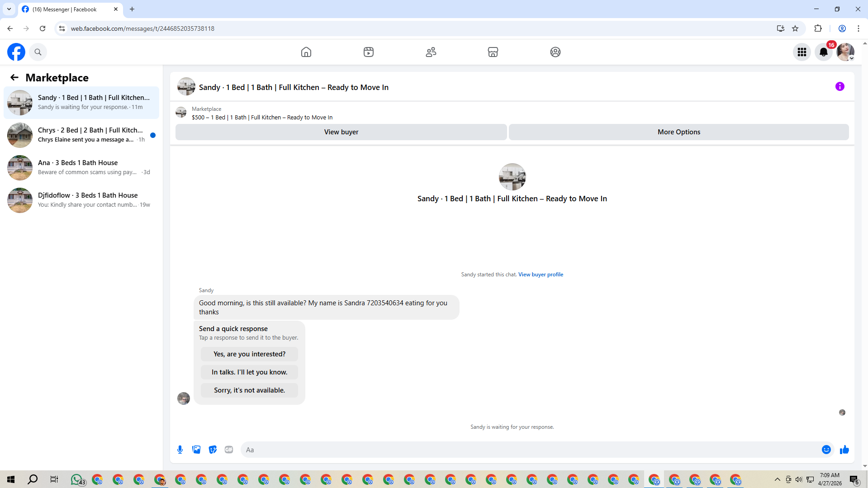Open More Options for the listing

tap(679, 132)
